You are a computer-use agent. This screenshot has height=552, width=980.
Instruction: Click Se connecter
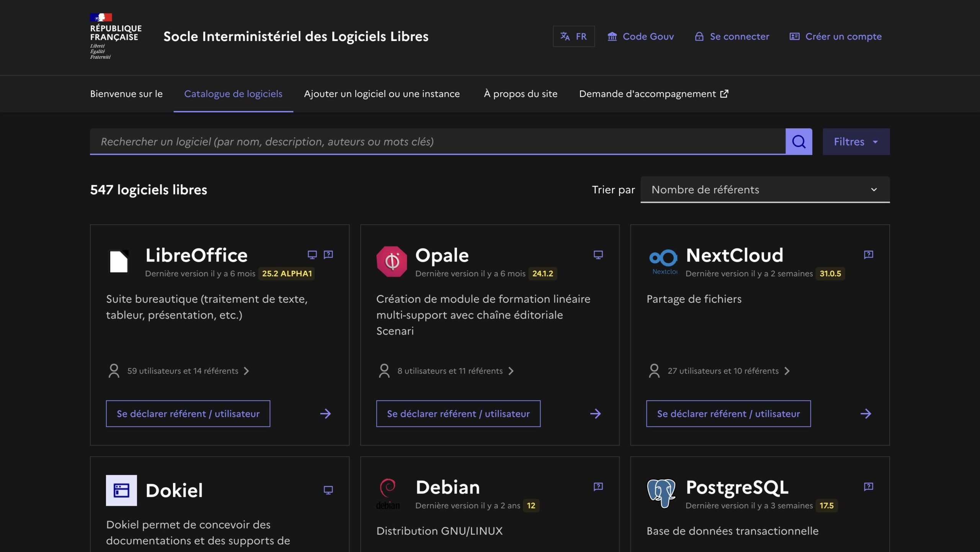[x=732, y=36]
